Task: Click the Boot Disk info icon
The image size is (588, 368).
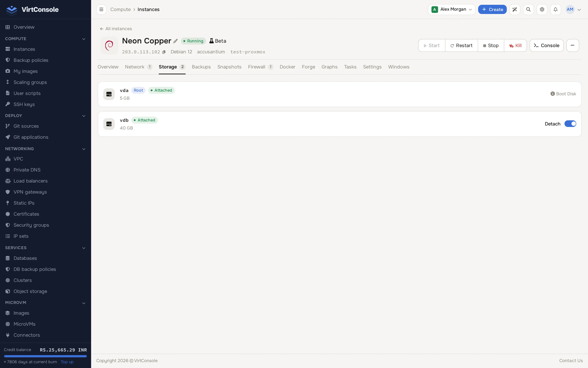Action: (553, 94)
